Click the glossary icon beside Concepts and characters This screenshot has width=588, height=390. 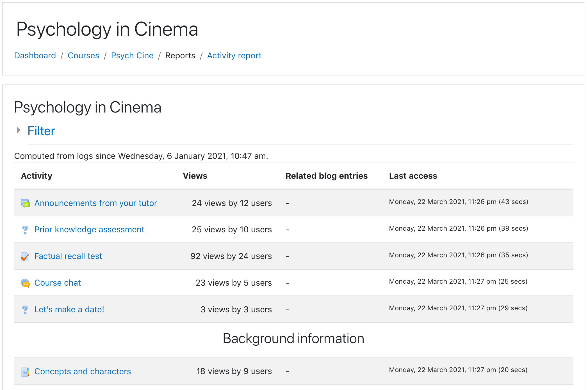[x=25, y=372]
